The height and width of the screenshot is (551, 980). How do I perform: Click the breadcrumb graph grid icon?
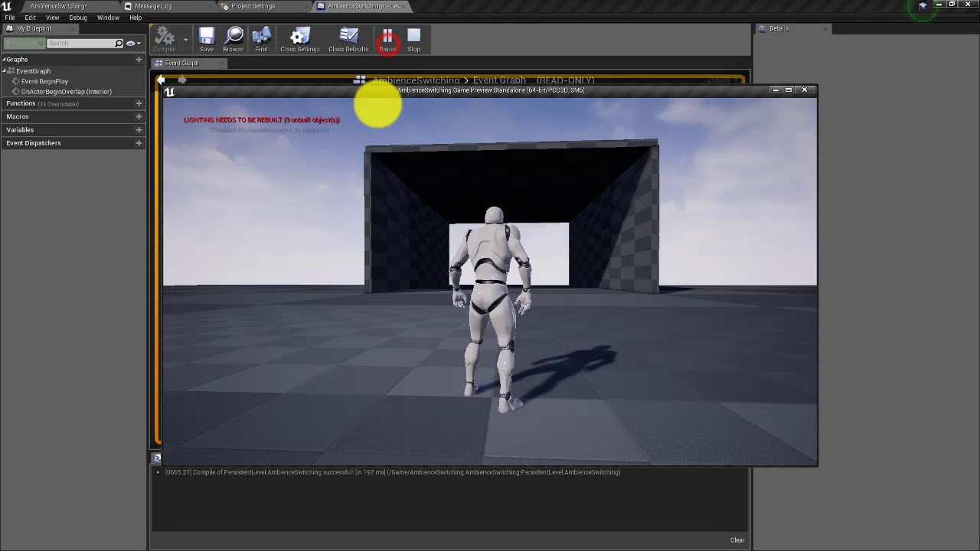click(x=359, y=80)
